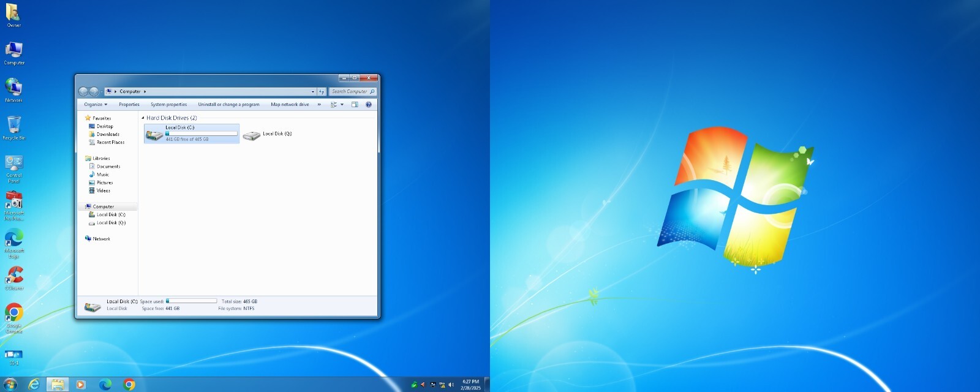The height and width of the screenshot is (392, 980).
Task: Open the Explorer Help icon
Action: (x=369, y=105)
